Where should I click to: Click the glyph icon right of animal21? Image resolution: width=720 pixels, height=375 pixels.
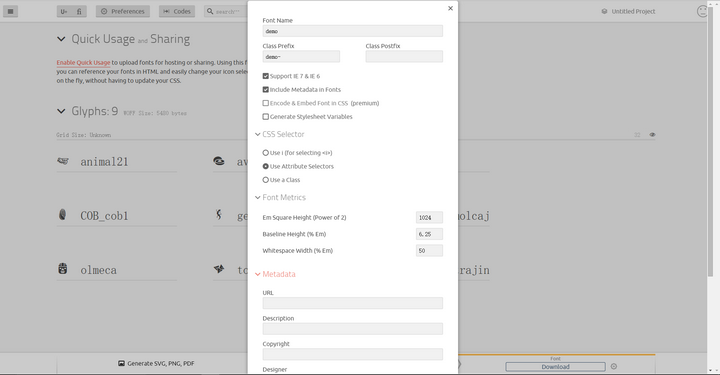click(219, 161)
